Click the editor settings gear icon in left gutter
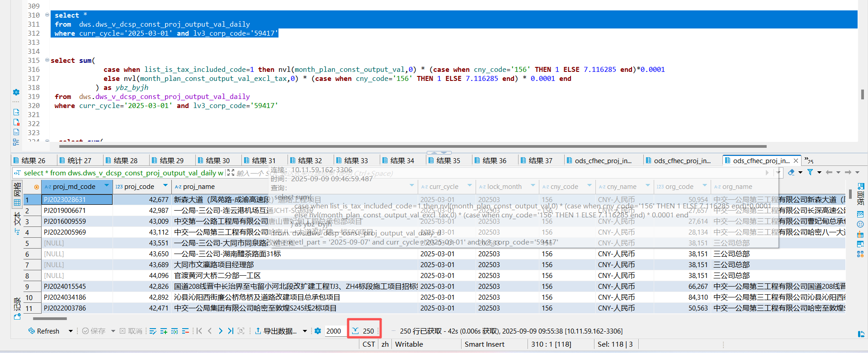This screenshot has height=353, width=868. (x=16, y=92)
